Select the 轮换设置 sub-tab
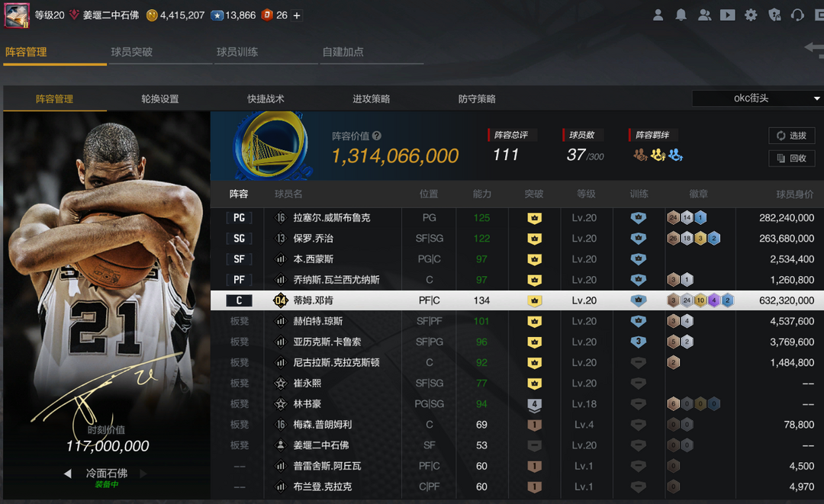This screenshot has width=824, height=504. click(160, 99)
